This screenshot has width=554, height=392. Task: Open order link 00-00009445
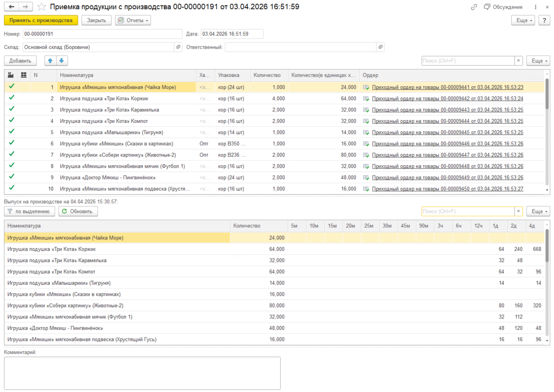tap(448, 133)
